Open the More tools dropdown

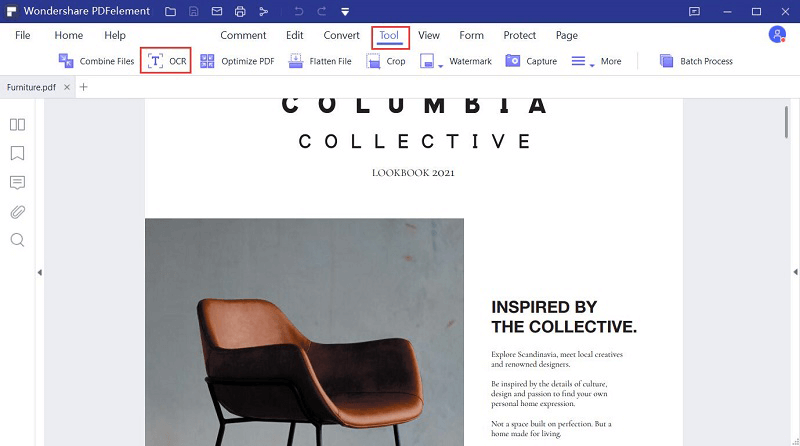pyautogui.click(x=596, y=61)
